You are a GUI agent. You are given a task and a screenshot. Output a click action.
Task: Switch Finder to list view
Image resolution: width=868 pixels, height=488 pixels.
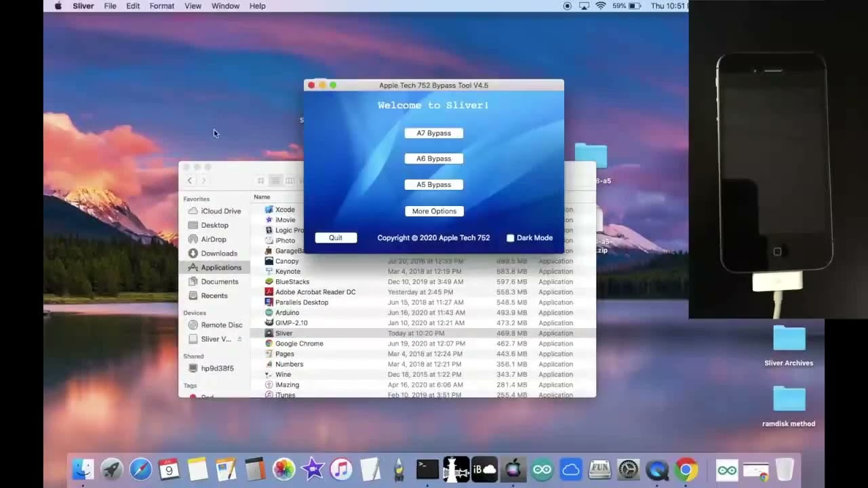coord(275,181)
